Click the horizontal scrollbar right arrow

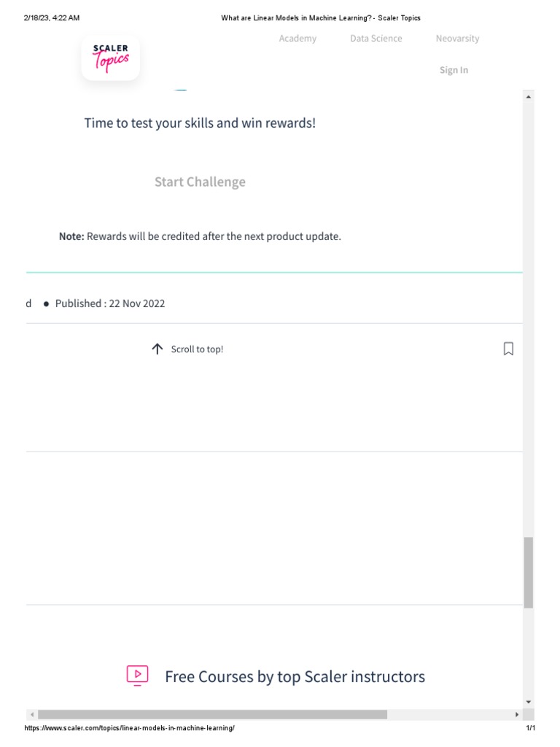517,715
